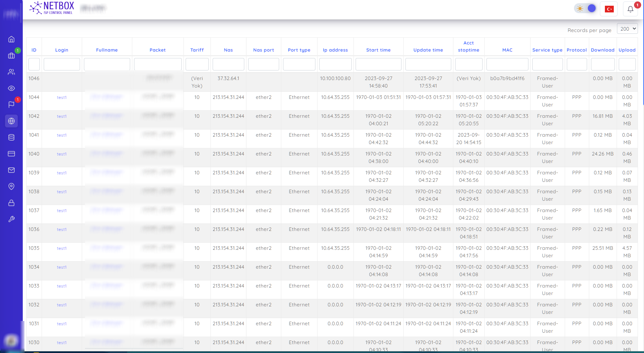Open the wrench tools icon in sidebar
The width and height of the screenshot is (644, 353).
(11, 219)
